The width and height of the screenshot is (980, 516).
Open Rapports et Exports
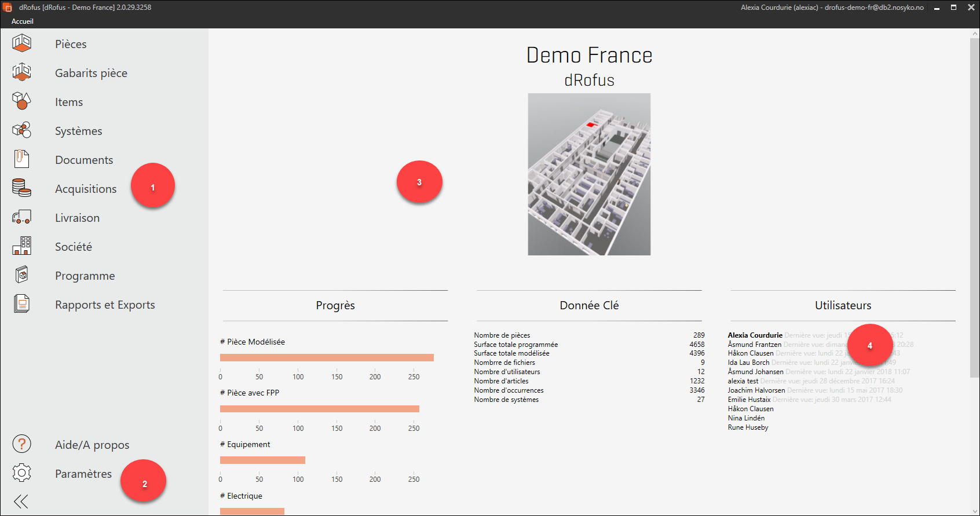click(x=105, y=305)
